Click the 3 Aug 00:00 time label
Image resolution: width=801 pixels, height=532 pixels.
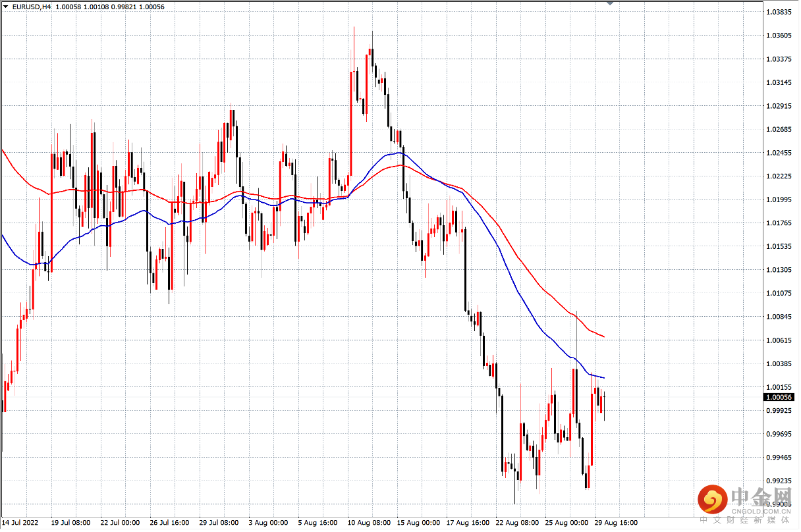point(268,523)
